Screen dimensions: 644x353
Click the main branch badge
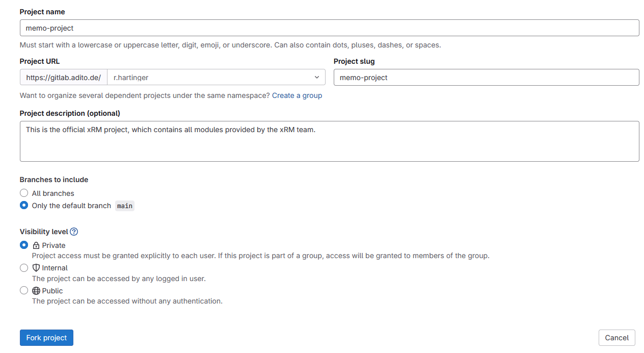(125, 206)
